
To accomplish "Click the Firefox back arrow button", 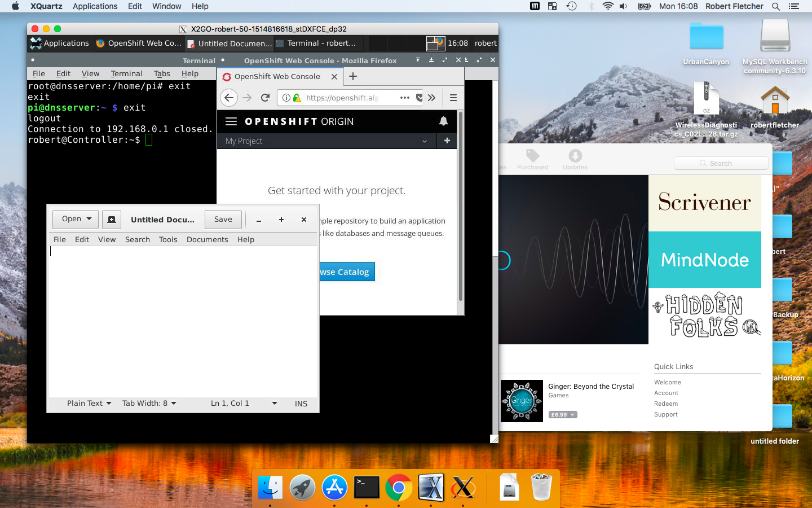I will (228, 98).
